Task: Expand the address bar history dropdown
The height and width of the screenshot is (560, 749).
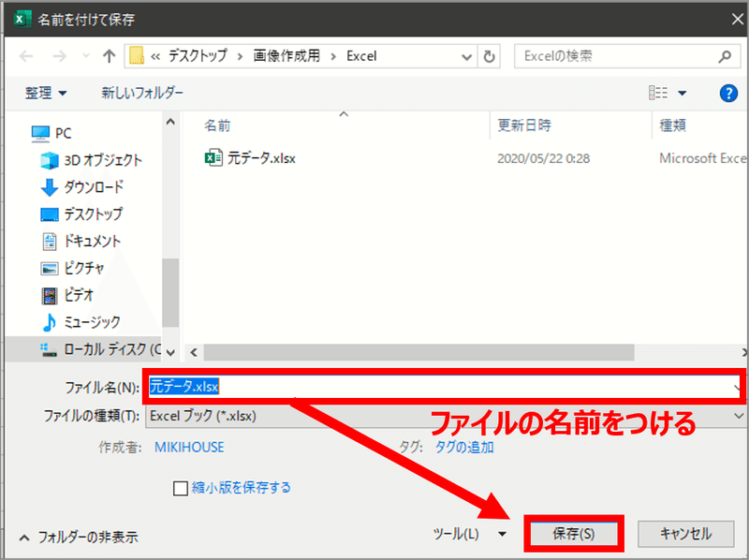Action: point(466,57)
